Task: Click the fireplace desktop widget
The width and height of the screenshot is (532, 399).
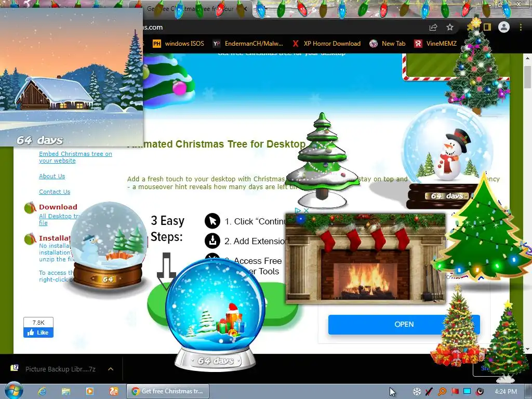Action: pyautogui.click(x=365, y=258)
